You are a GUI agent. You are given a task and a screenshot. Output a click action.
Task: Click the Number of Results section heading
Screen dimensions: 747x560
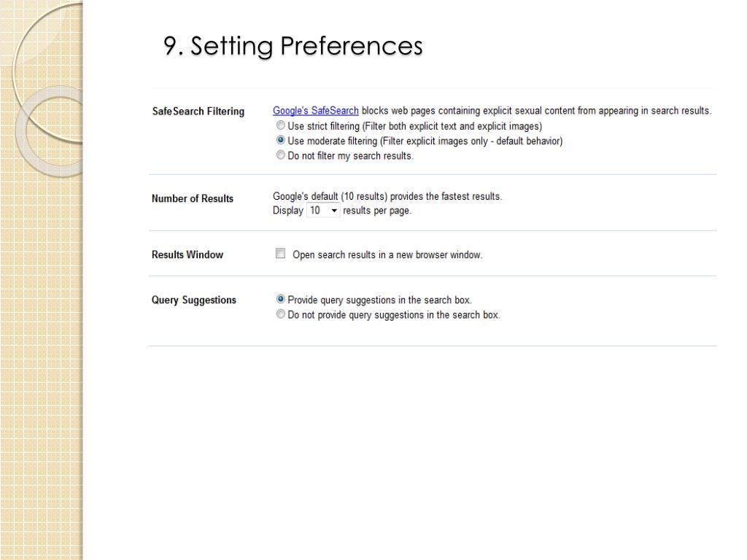pyautogui.click(x=193, y=198)
